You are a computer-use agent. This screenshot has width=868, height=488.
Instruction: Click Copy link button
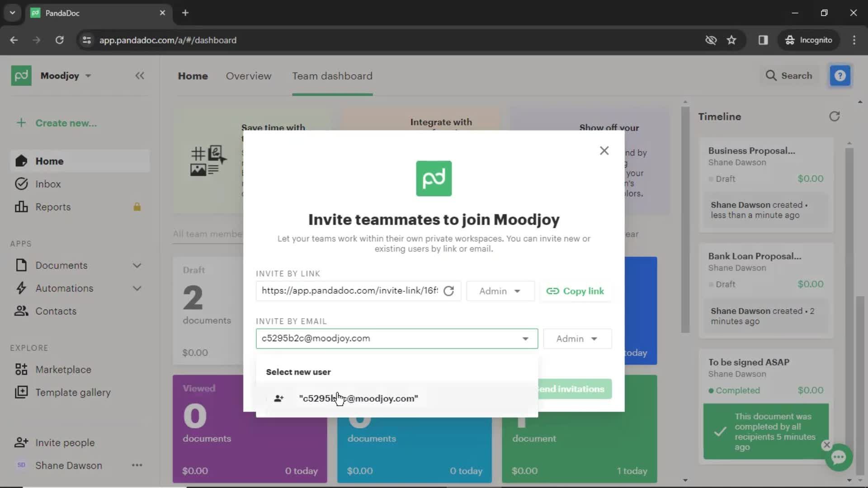click(576, 291)
